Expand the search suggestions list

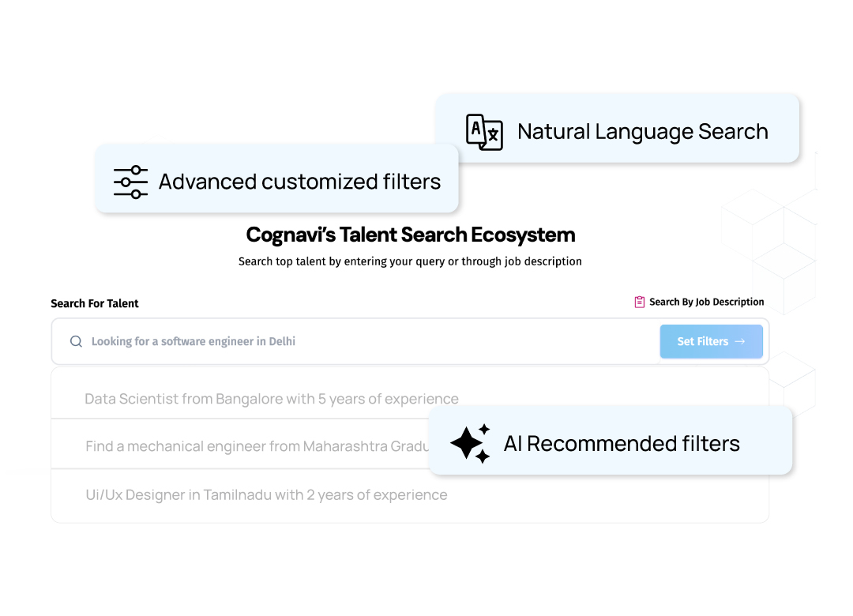(410, 444)
